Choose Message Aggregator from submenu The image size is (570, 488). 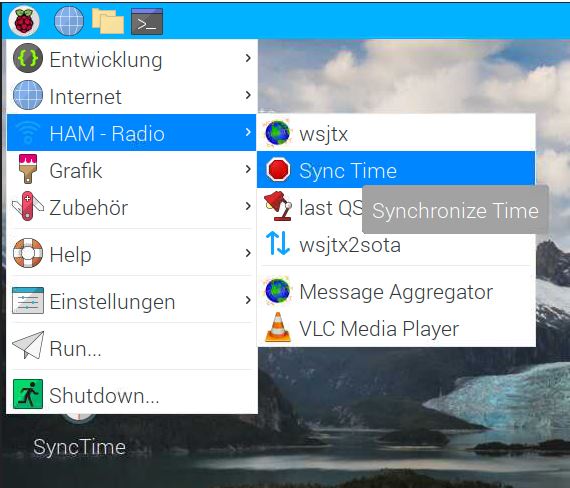(396, 291)
